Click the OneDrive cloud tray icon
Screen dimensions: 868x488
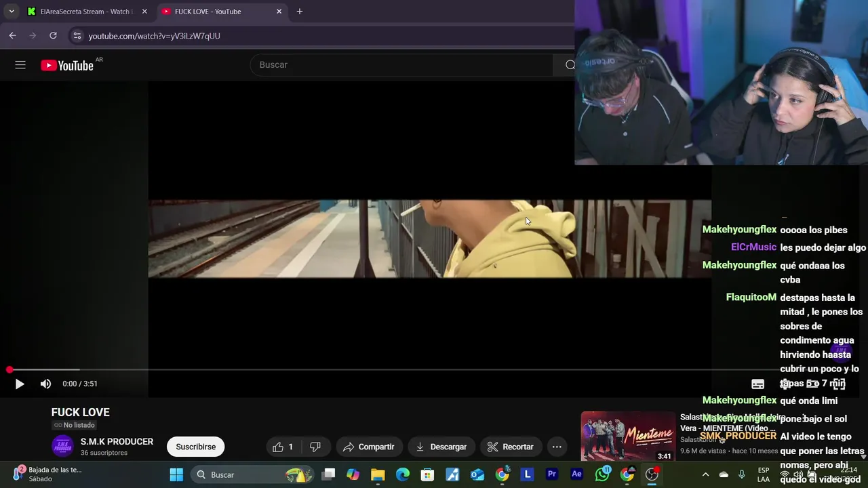(724, 474)
